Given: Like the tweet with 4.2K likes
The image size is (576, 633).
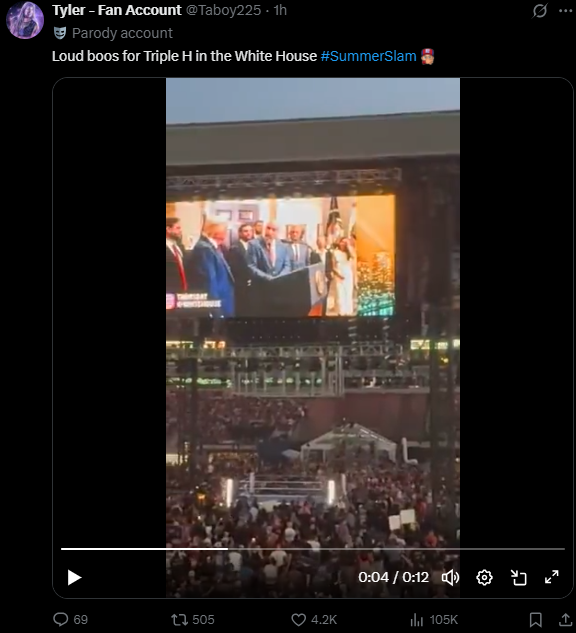Looking at the screenshot, I should pos(314,619).
